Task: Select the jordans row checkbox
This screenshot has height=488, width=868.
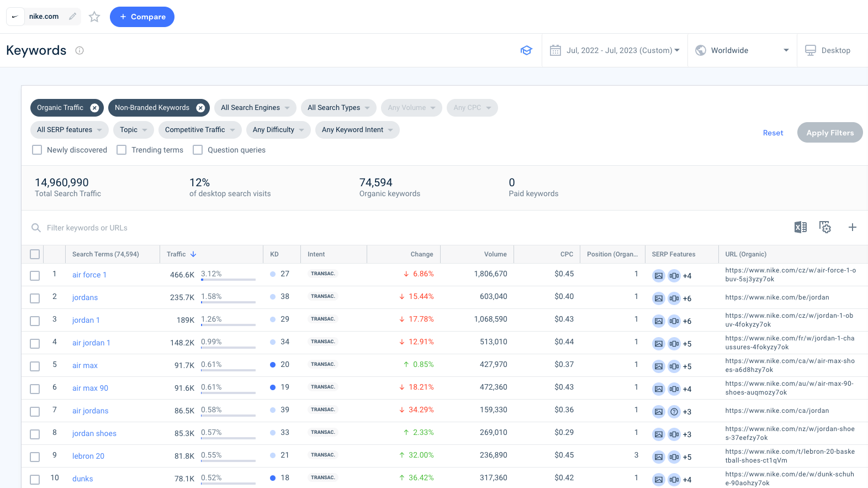Action: coord(35,298)
